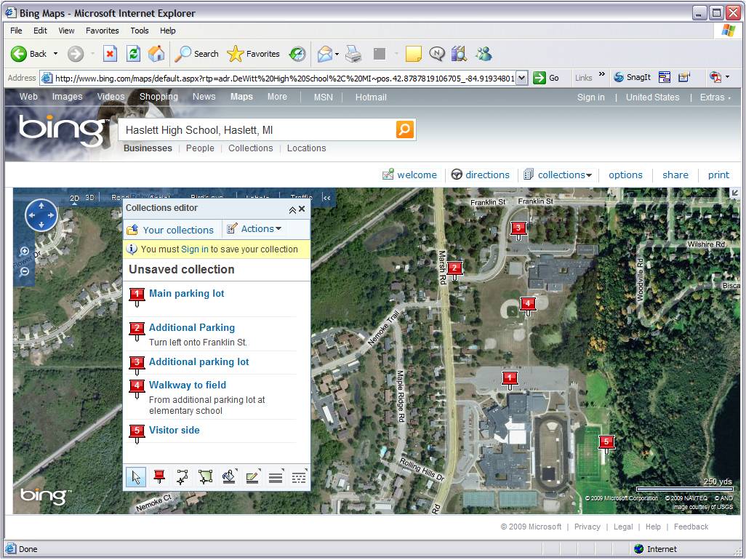
Task: Go to the browser Home page
Action: [156, 54]
